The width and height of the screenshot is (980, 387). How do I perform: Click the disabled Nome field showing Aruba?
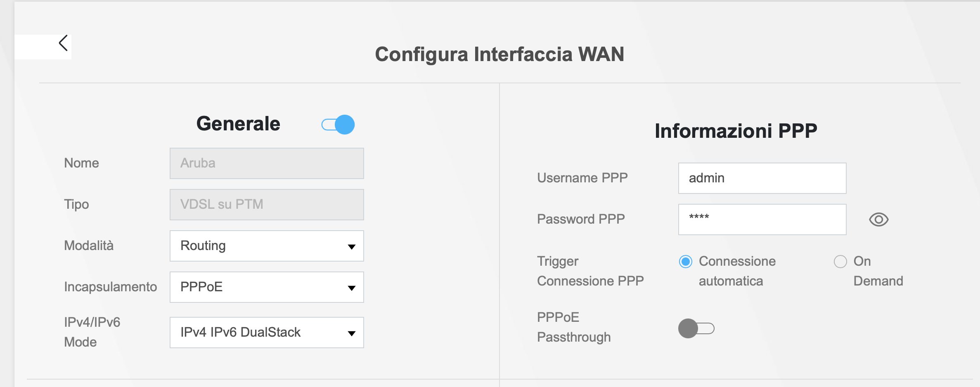tap(267, 163)
